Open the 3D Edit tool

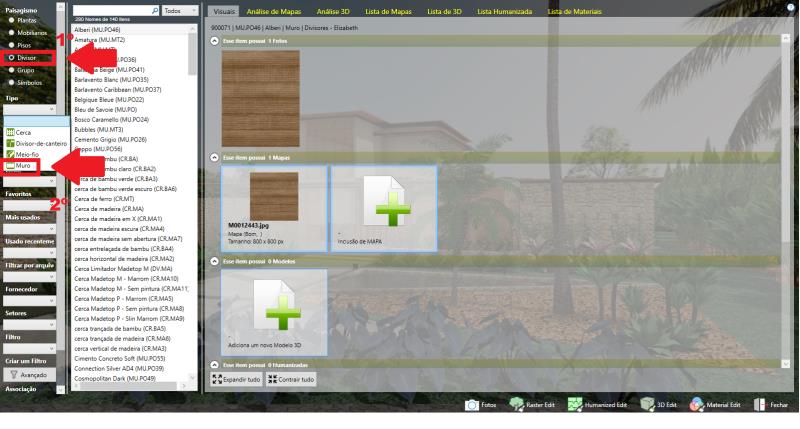click(647, 405)
